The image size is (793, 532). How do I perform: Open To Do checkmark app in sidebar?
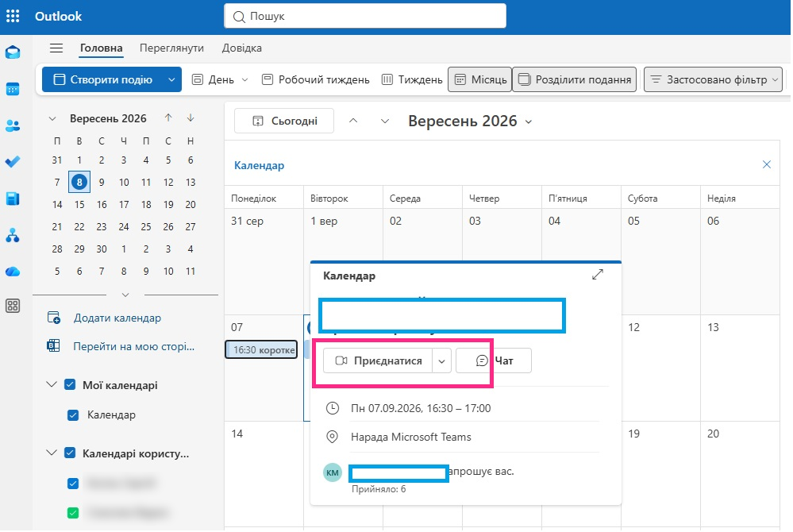[13, 162]
